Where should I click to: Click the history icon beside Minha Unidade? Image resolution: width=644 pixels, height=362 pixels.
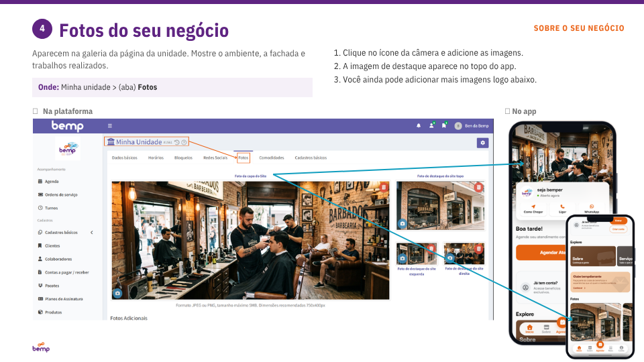coord(177,142)
